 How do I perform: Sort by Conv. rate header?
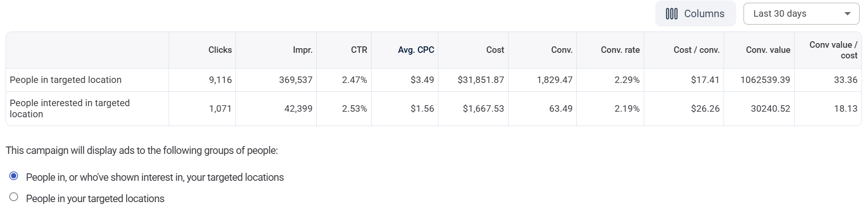[620, 50]
